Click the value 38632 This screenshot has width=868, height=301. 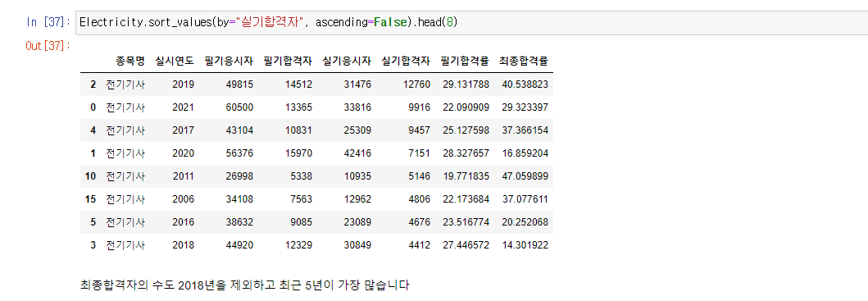tap(239, 222)
